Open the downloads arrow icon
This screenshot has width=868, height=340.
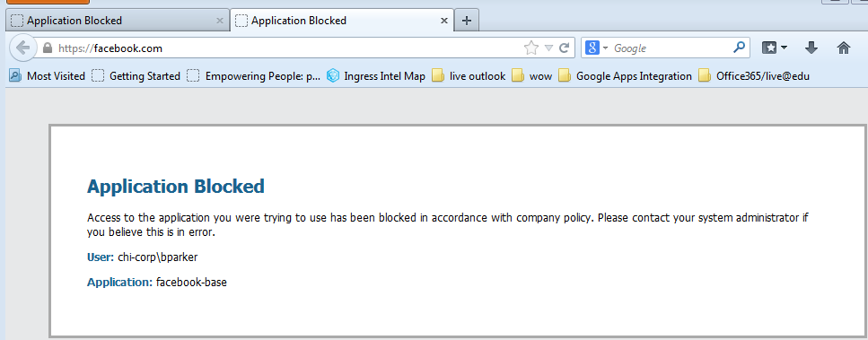(811, 48)
